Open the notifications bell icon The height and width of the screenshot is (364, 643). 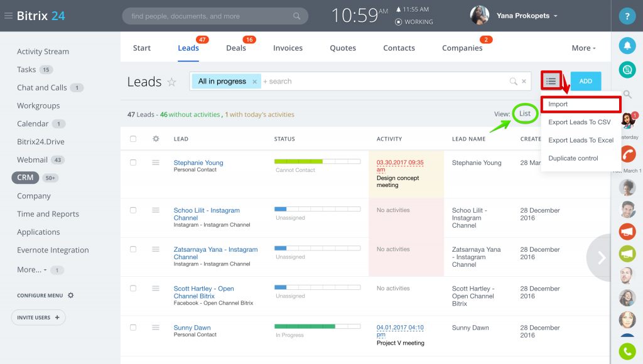(627, 45)
